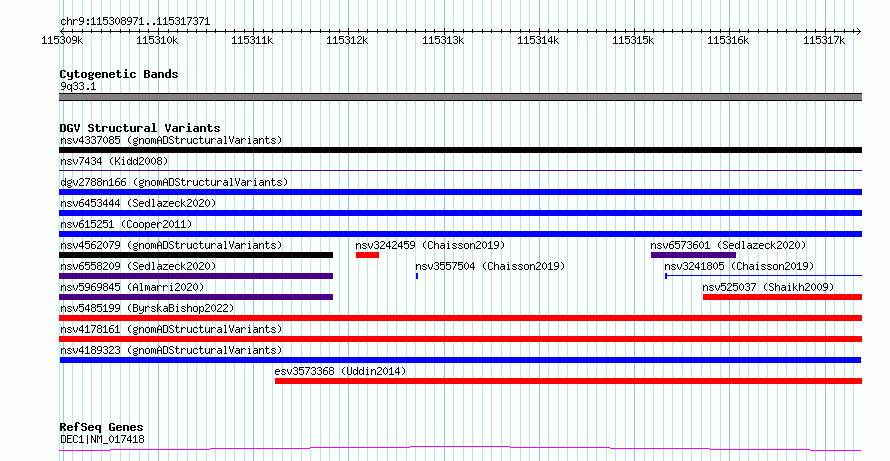Viewport: 890px width, 461px height.
Task: Select the nsv615251 (Cooper2011) blue bar
Action: (x=460, y=234)
